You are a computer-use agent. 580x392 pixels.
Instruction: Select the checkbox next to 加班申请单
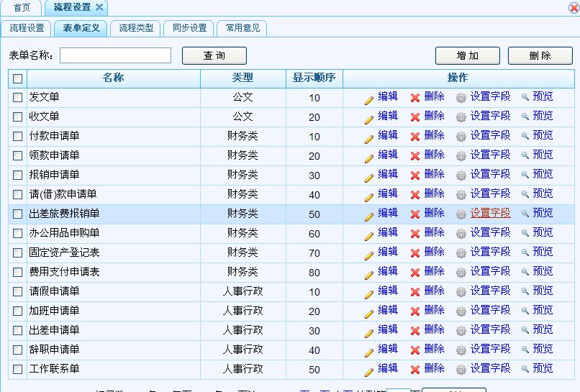18,311
